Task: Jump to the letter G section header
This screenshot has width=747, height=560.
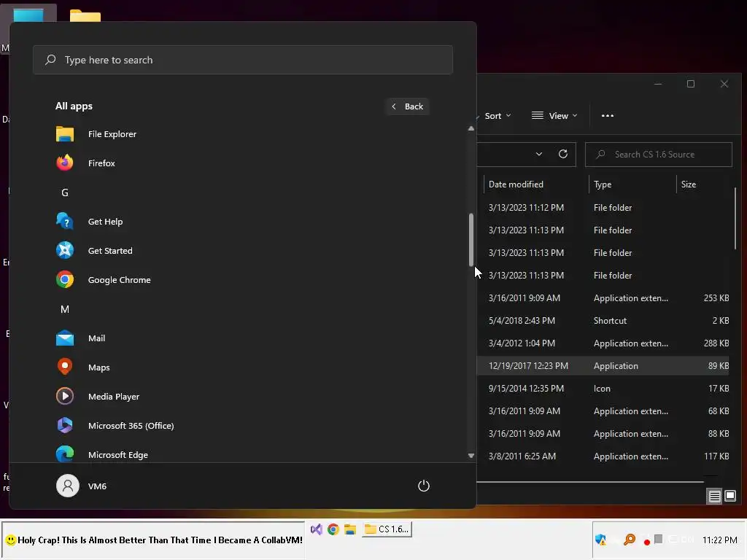Action: pyautogui.click(x=65, y=192)
